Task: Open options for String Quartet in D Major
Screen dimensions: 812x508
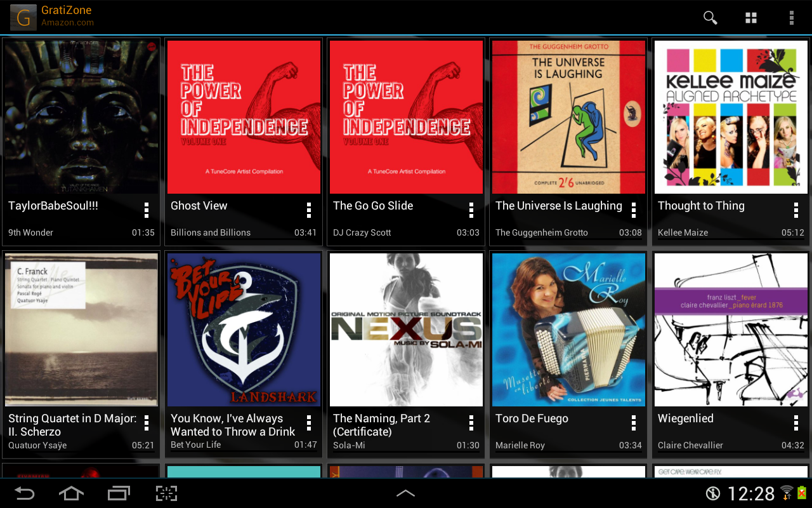Action: point(147,423)
